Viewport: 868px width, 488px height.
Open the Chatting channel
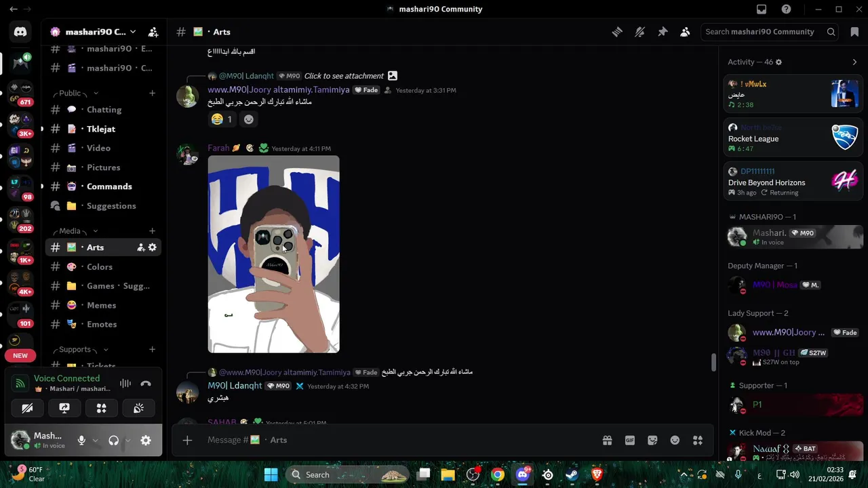point(104,110)
